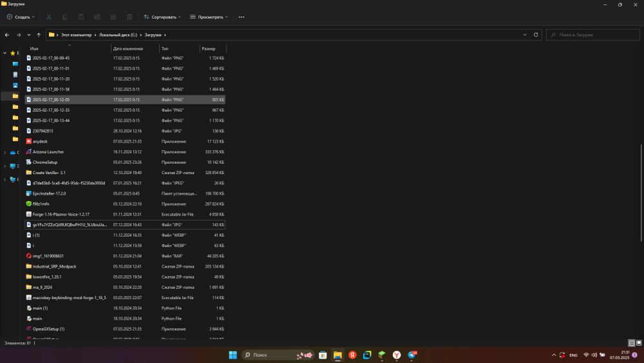This screenshot has width=644, height=363.
Task: Select the ma_9_2024 ZIP folder
Action: [125, 288]
